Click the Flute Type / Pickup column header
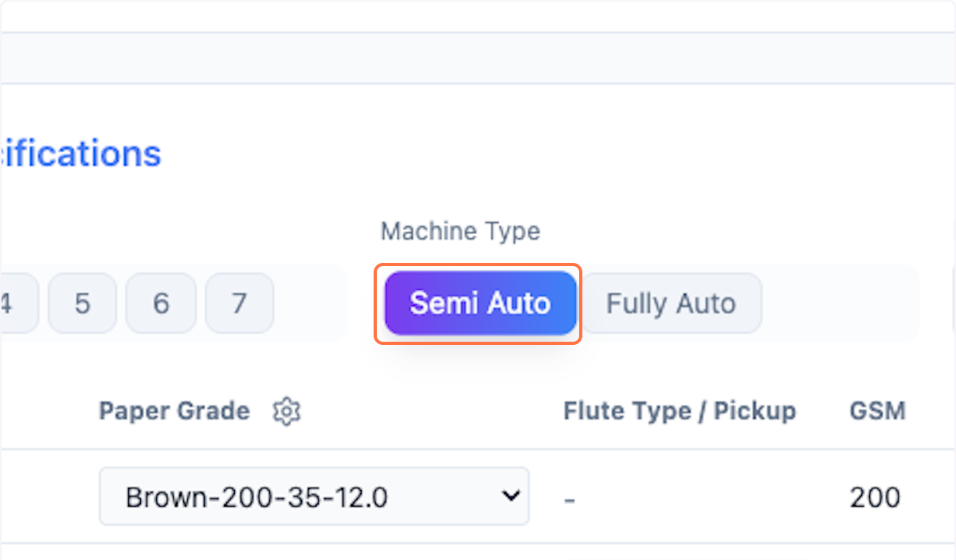The width and height of the screenshot is (956, 560). (x=679, y=411)
